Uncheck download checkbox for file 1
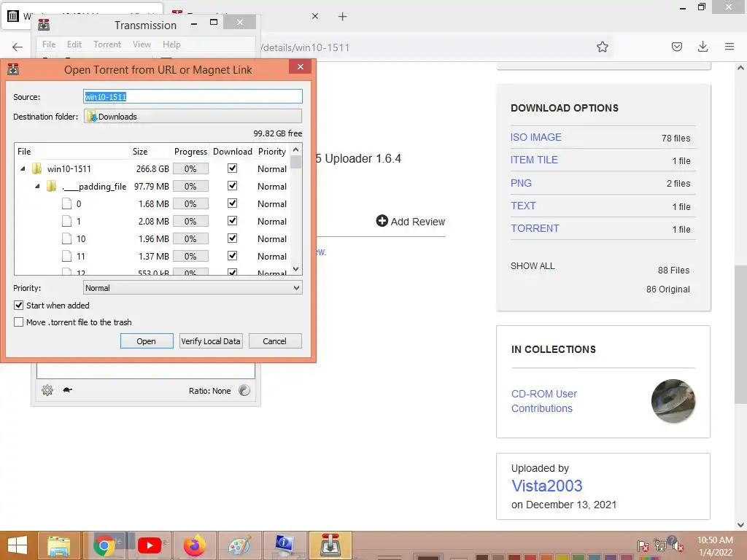 [232, 221]
